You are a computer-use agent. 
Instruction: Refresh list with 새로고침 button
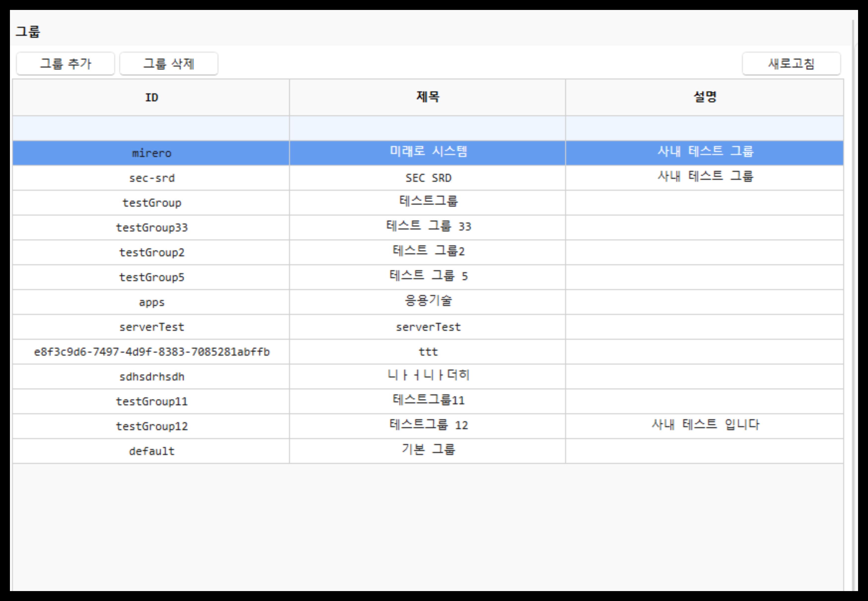(x=791, y=64)
